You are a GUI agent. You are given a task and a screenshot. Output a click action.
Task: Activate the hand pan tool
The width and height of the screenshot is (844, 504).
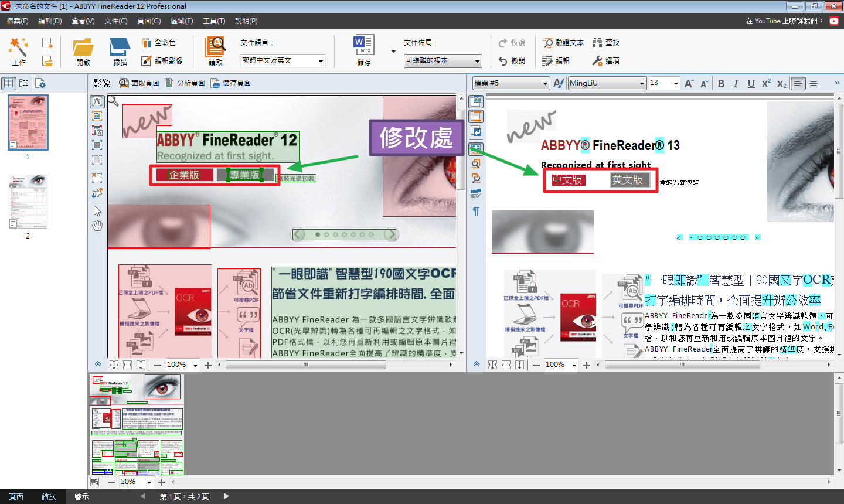97,226
